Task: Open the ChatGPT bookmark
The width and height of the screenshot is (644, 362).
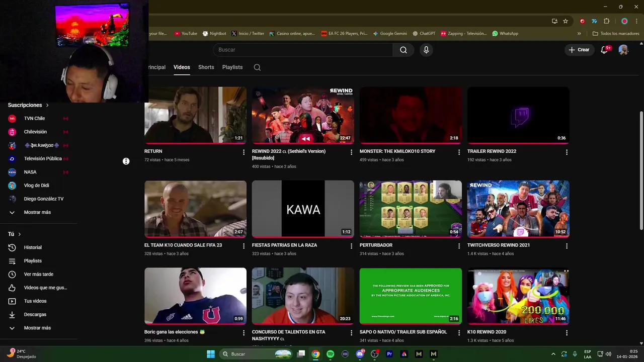Action: click(424, 34)
